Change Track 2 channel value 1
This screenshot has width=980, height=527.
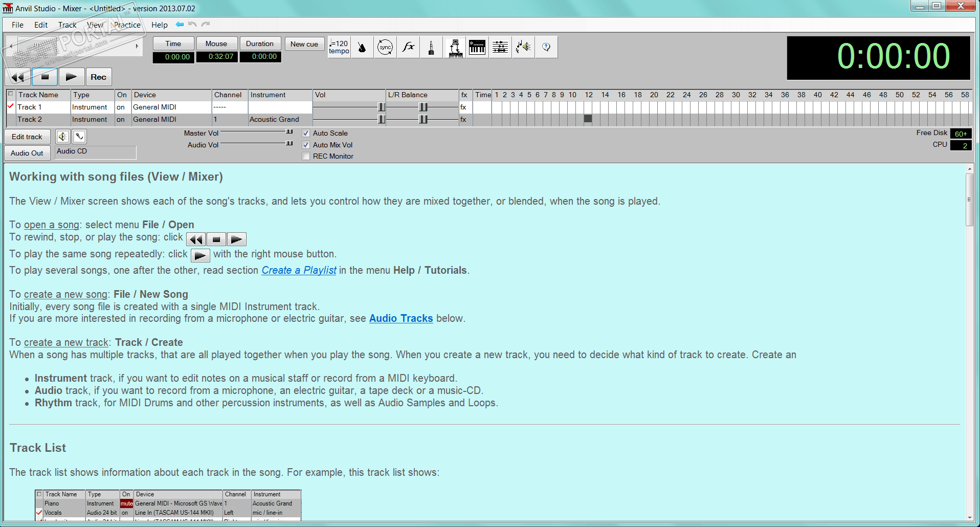coord(230,119)
